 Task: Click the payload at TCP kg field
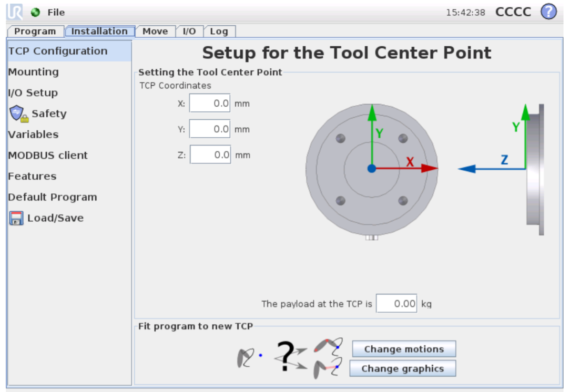396,303
